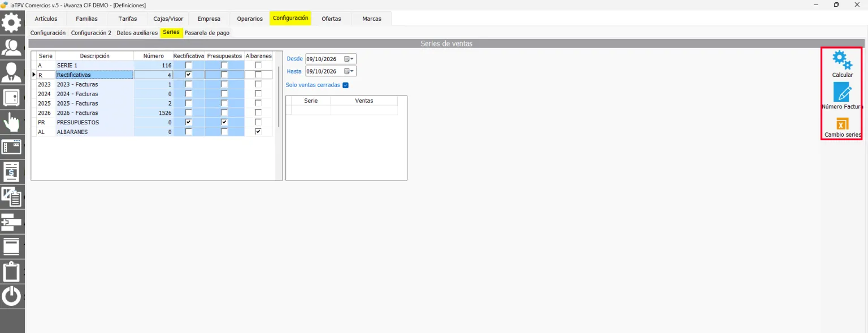Select the Series subtab
This screenshot has height=333, width=868.
(x=171, y=32)
